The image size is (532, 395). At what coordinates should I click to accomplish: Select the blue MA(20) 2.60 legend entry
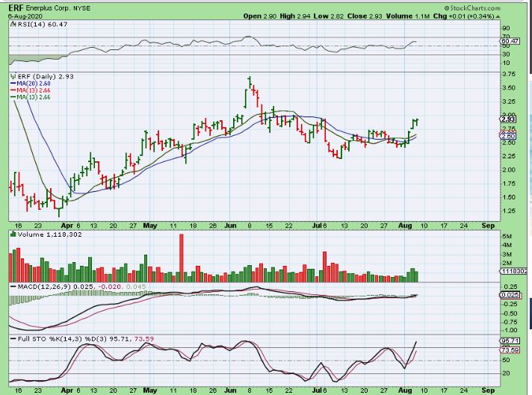(x=31, y=84)
